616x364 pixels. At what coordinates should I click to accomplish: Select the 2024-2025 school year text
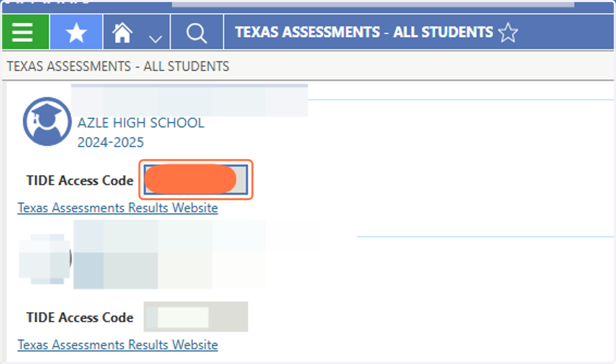point(110,142)
